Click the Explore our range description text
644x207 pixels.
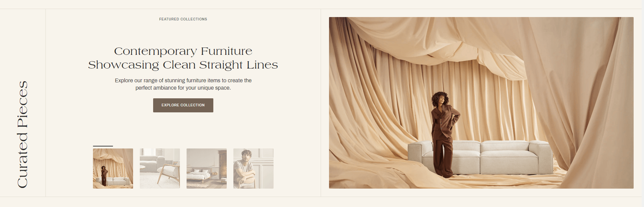point(183,84)
